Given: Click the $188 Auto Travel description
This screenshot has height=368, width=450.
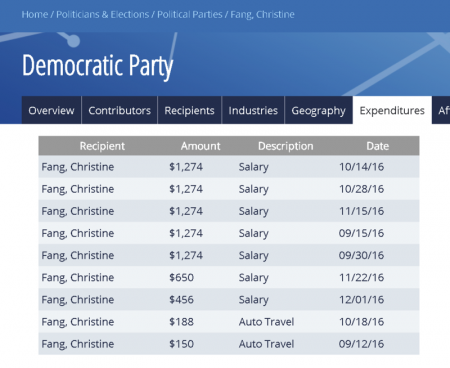Looking at the screenshot, I should point(266,322).
